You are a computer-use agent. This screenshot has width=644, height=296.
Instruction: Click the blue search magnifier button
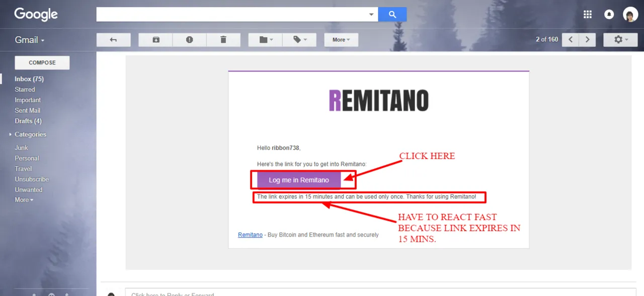[x=392, y=15]
